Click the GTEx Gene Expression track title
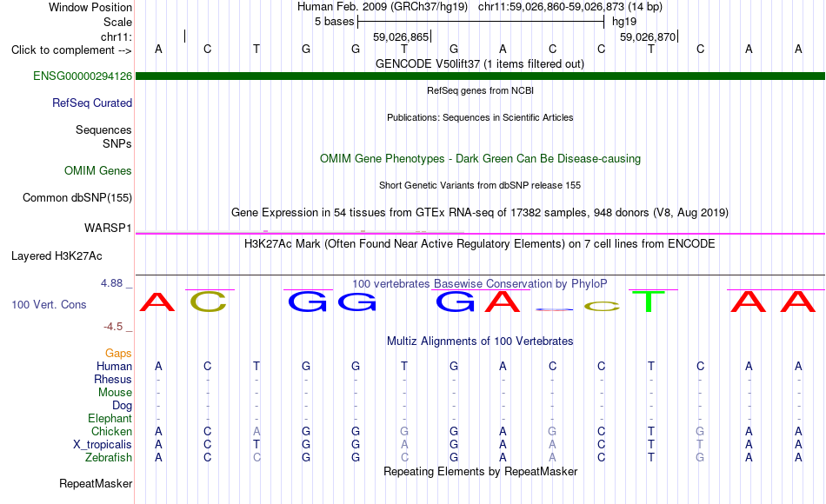The height and width of the screenshot is (504, 826). [x=480, y=212]
